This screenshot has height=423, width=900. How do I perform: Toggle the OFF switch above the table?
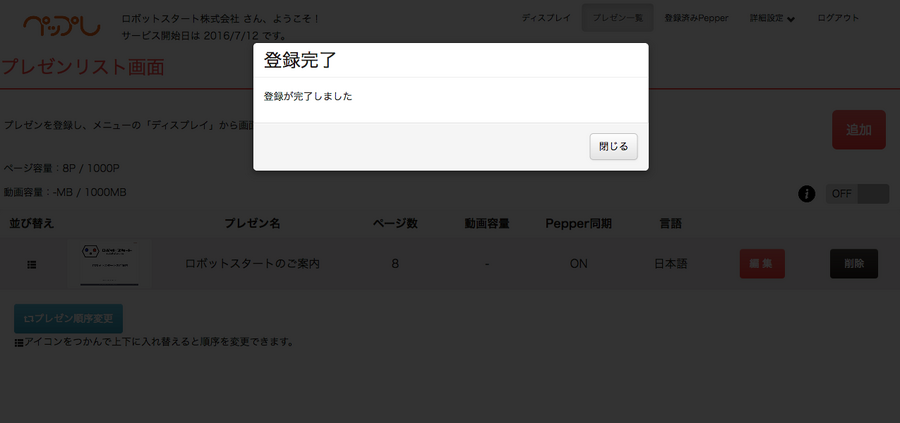point(857,194)
